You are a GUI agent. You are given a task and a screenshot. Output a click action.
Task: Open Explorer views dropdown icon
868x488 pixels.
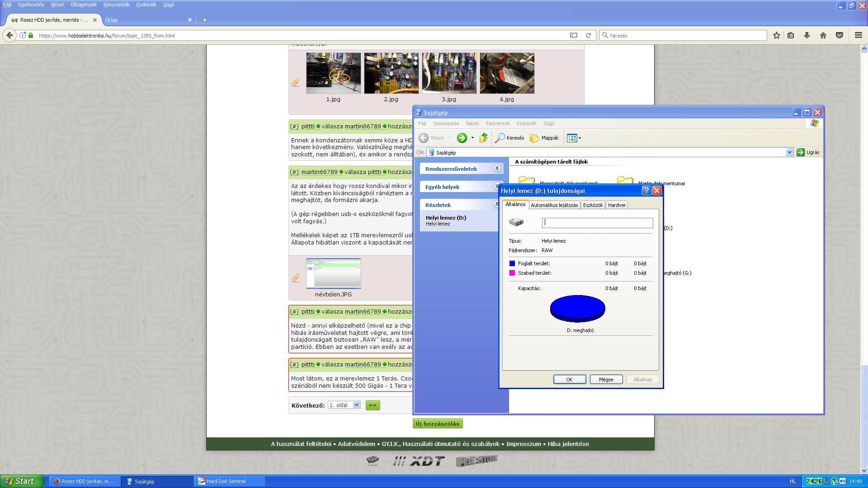click(x=573, y=138)
